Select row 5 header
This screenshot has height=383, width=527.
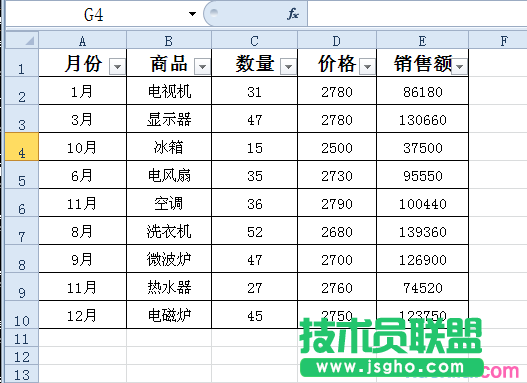click(22, 175)
